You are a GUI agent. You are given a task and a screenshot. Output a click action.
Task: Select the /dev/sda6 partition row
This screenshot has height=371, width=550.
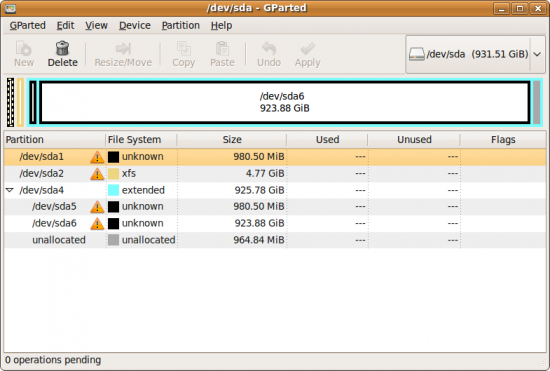(x=275, y=223)
